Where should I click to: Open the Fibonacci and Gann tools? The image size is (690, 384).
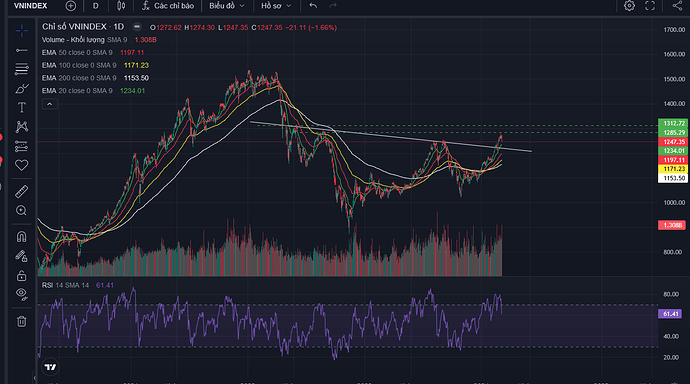[22, 69]
